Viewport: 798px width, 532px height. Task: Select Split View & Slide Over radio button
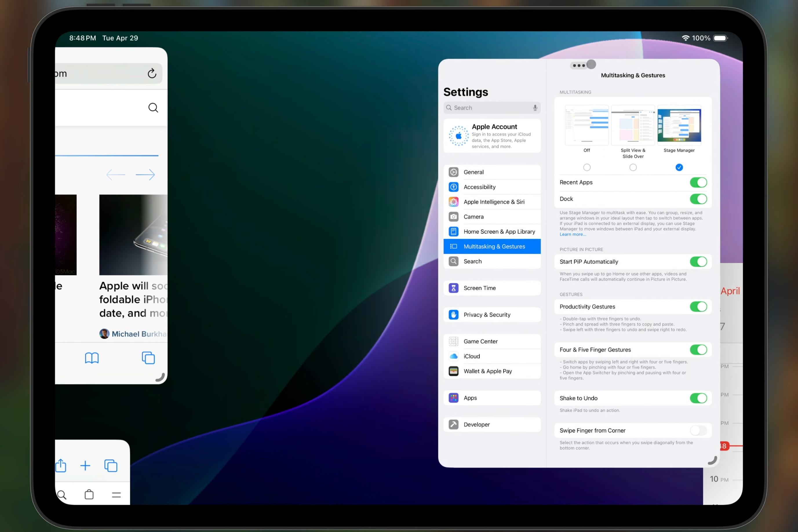click(x=633, y=167)
